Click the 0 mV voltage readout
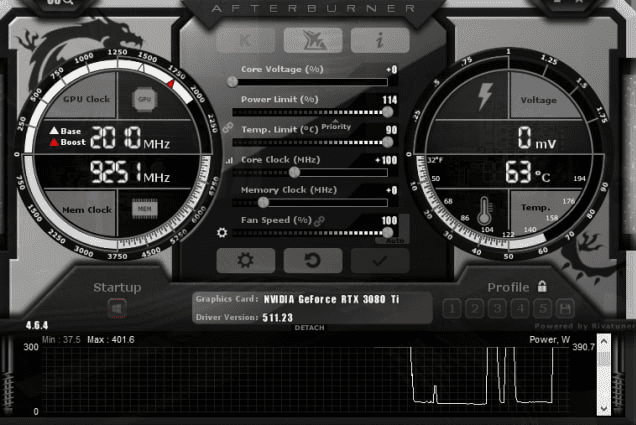This screenshot has width=636, height=425. click(537, 138)
